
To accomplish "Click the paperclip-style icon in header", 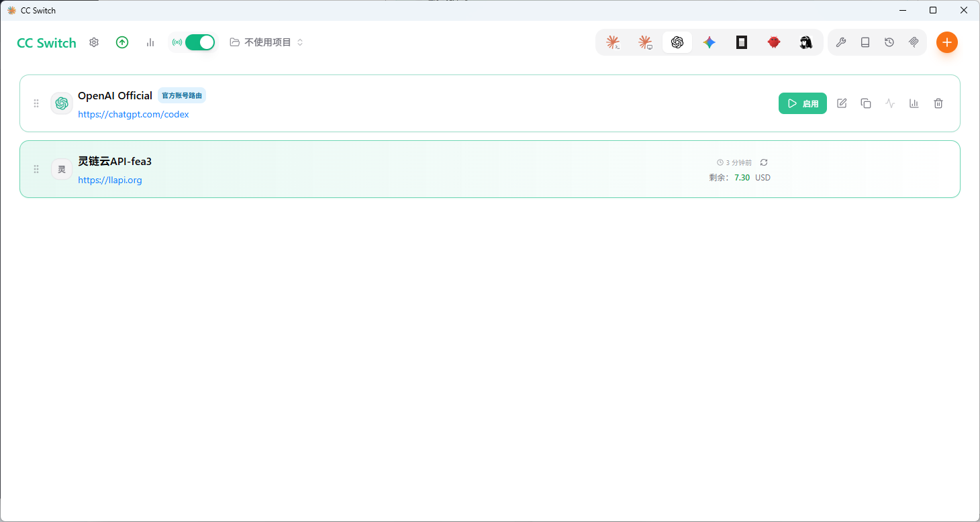I will [914, 42].
